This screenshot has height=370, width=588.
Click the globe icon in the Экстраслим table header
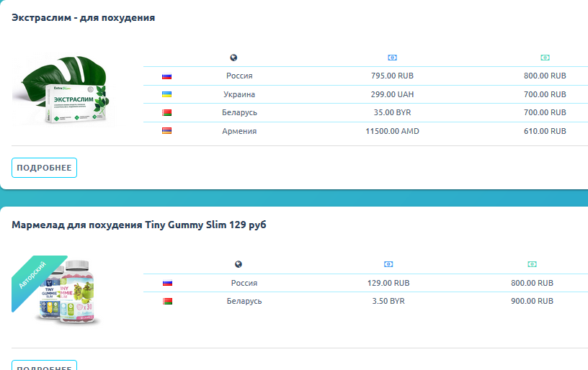[233, 58]
